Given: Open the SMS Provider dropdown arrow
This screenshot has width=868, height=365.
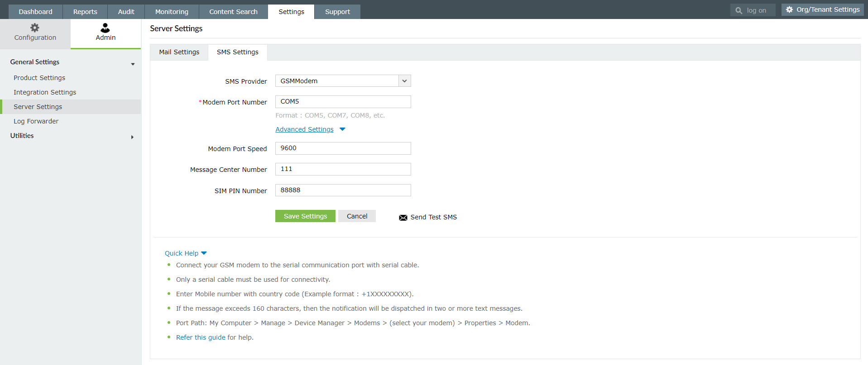Looking at the screenshot, I should pos(404,81).
